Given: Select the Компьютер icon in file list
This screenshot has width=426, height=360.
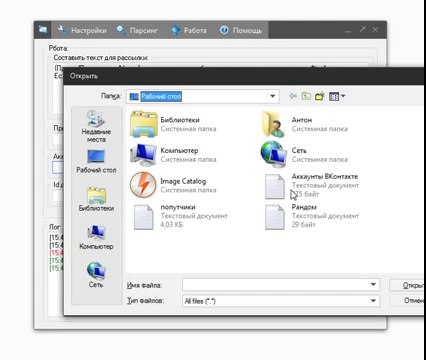Looking at the screenshot, I should 143,155.
